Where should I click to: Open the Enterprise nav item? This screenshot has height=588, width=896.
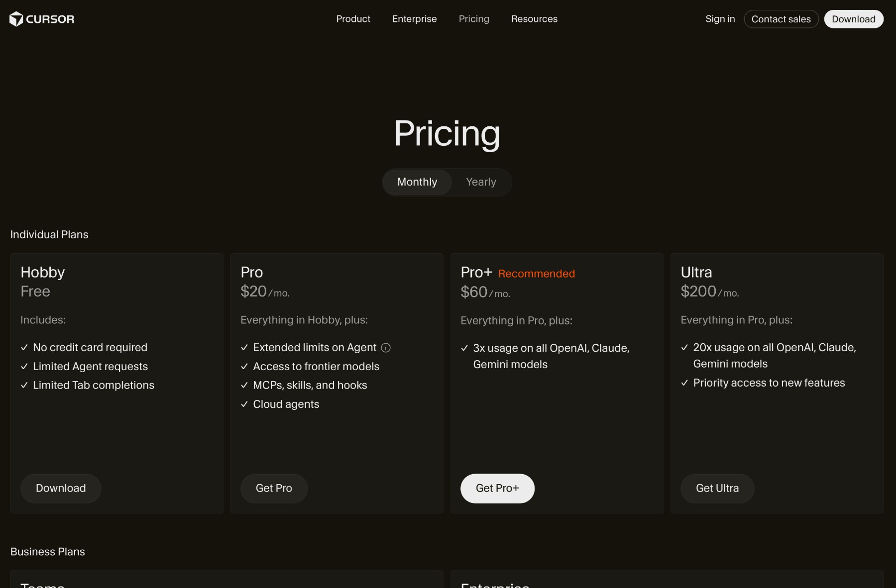(414, 19)
